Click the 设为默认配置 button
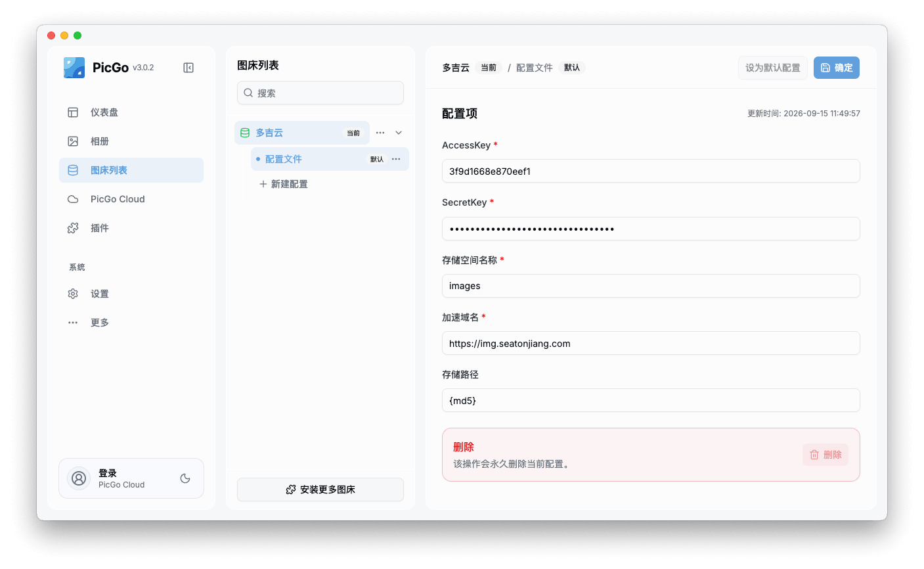 point(773,68)
